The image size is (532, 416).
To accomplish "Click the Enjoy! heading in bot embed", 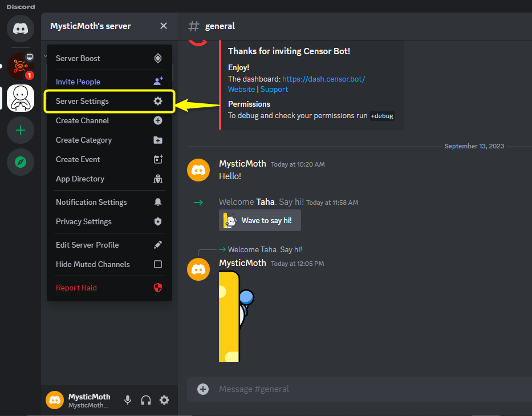I will 238,67.
